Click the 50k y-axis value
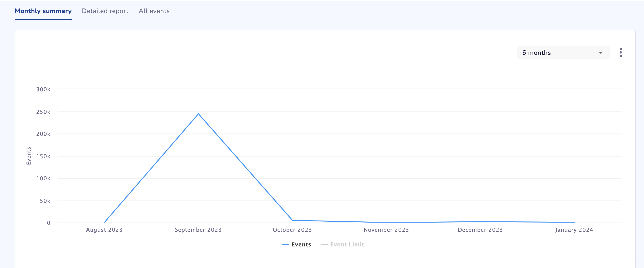Viewport: 644px width, 268px height. (45, 201)
